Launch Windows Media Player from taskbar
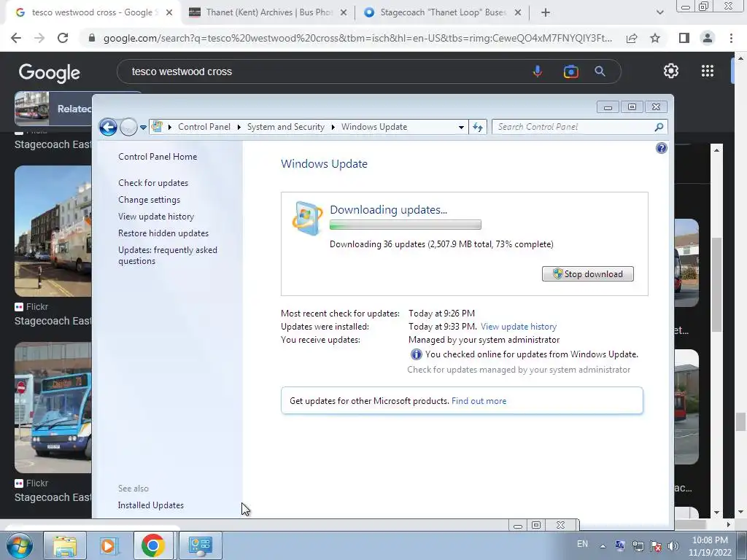Viewport: 747px width, 560px height. click(108, 545)
